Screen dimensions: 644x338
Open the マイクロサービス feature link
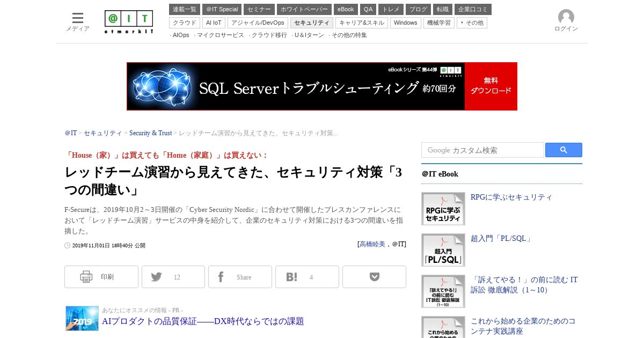(x=220, y=35)
